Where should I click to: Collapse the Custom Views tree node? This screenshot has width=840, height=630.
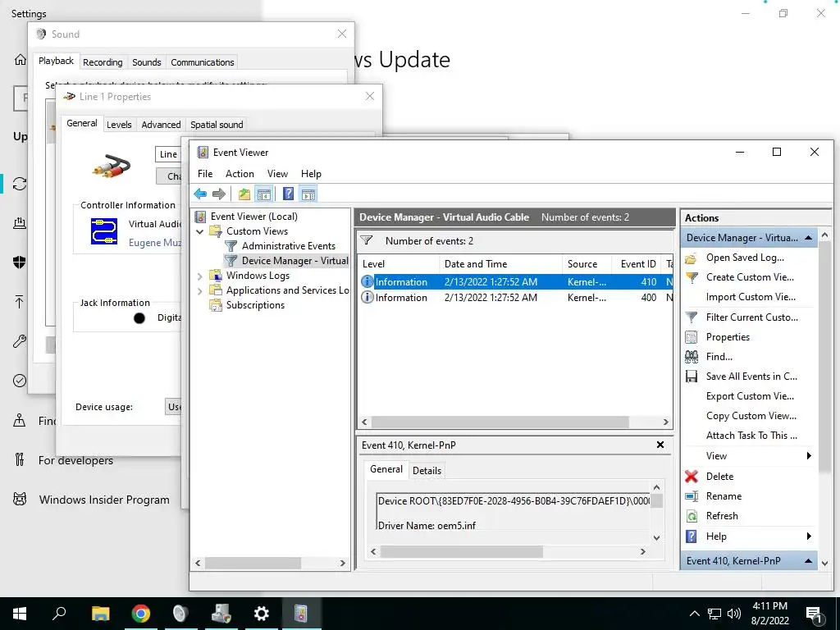(x=200, y=231)
